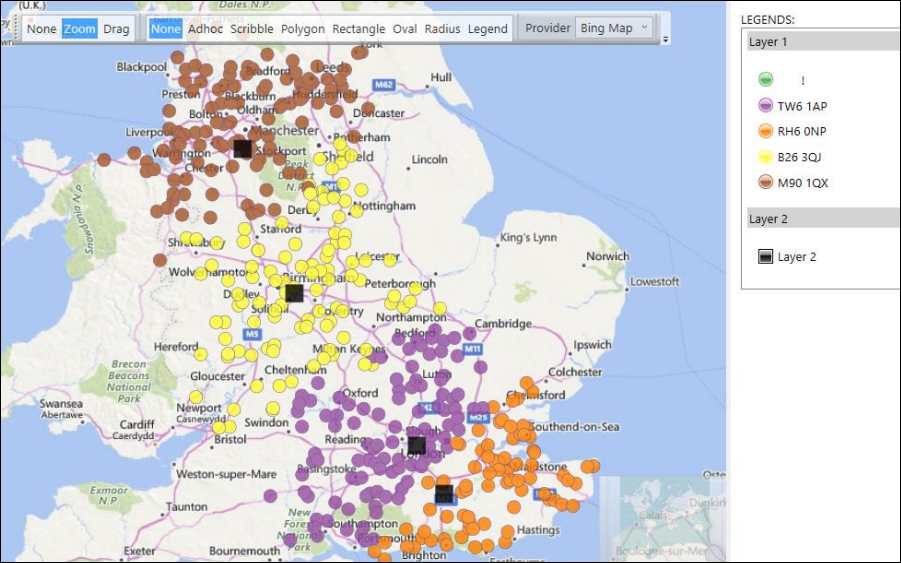Click the Scribble selection button

252,29
